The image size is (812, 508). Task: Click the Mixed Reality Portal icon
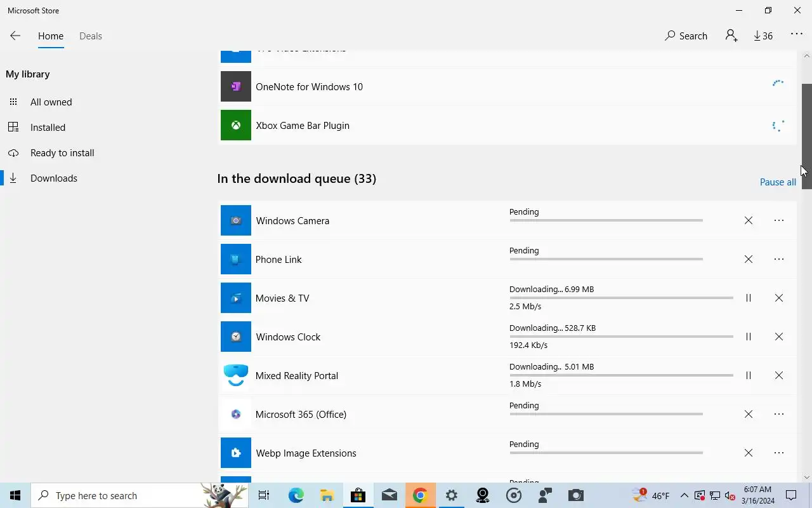[x=236, y=375]
